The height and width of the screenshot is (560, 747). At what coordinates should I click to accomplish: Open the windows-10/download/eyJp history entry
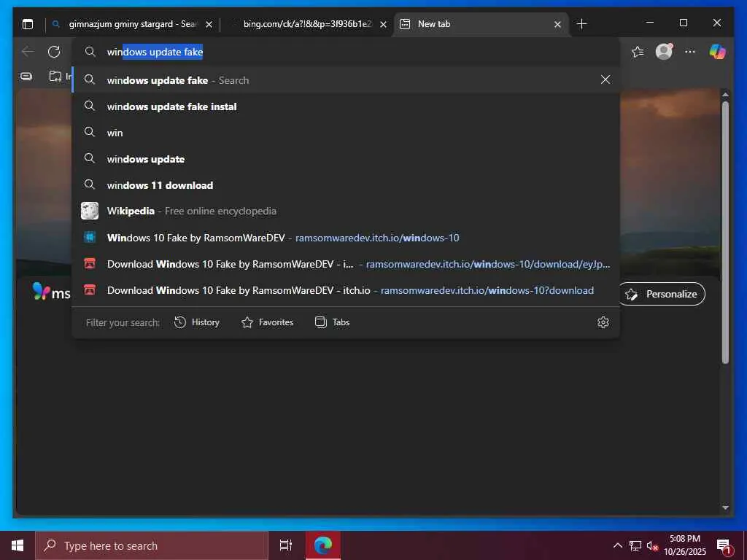(x=346, y=263)
